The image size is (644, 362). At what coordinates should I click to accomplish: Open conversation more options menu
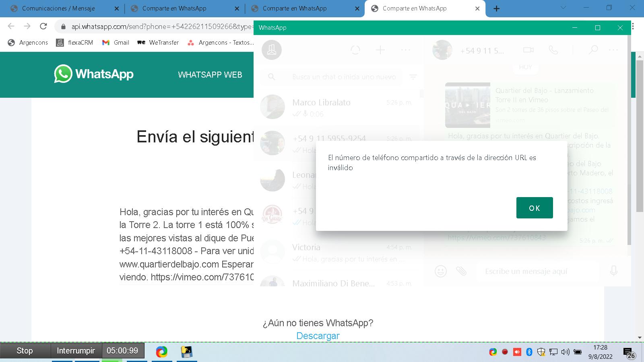click(x=613, y=50)
